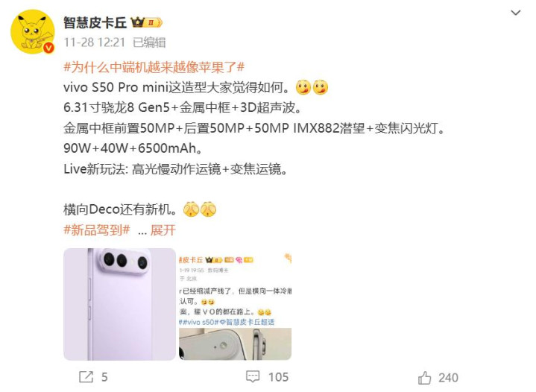Open comments via speech bubble icon
The height and width of the screenshot is (392, 536).
(x=253, y=377)
